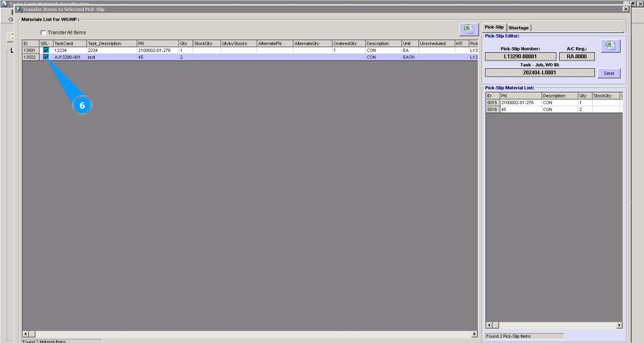Click the Description header in Pick-Slip list
644x343 pixels.
560,96
